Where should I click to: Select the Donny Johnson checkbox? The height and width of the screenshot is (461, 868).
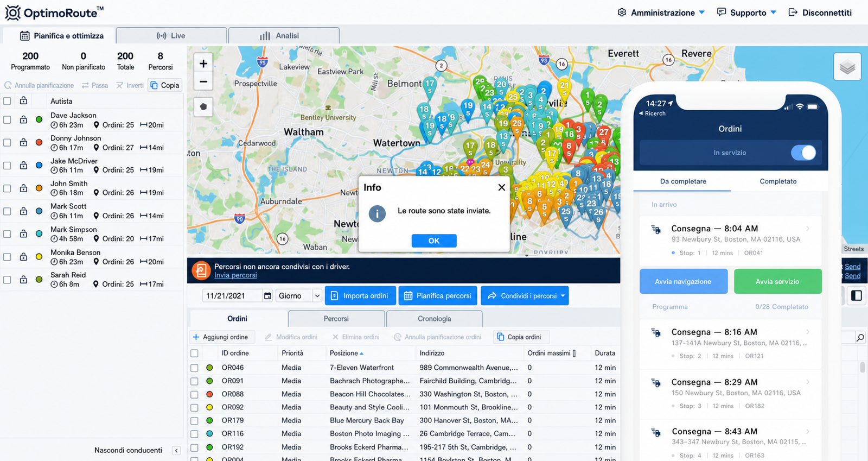pyautogui.click(x=7, y=142)
